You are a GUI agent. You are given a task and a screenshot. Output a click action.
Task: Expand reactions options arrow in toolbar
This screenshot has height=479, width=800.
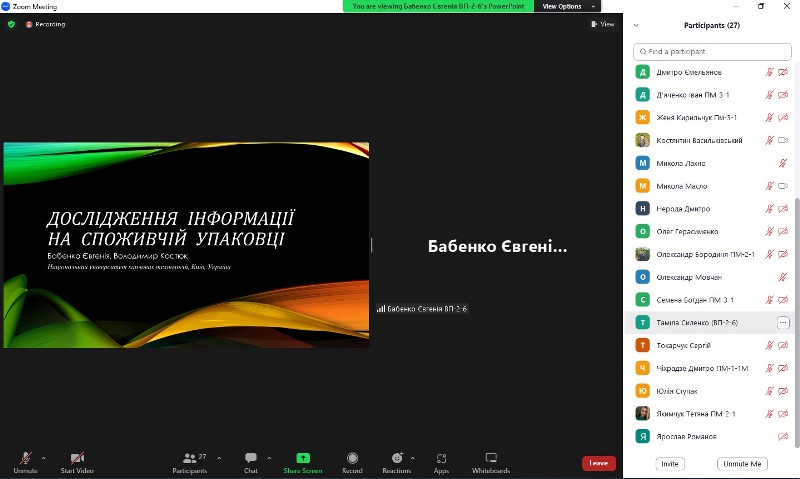[x=412, y=458]
